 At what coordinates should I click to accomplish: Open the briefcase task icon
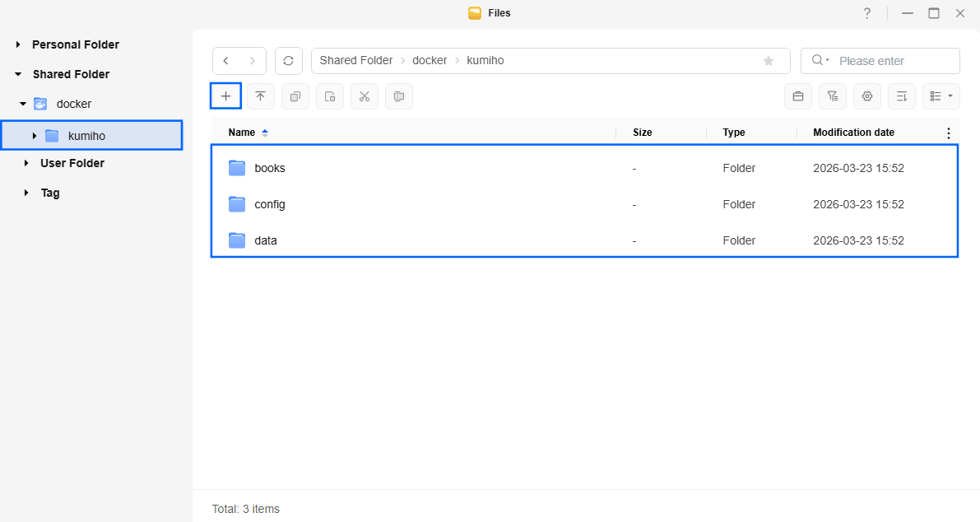pyautogui.click(x=797, y=96)
